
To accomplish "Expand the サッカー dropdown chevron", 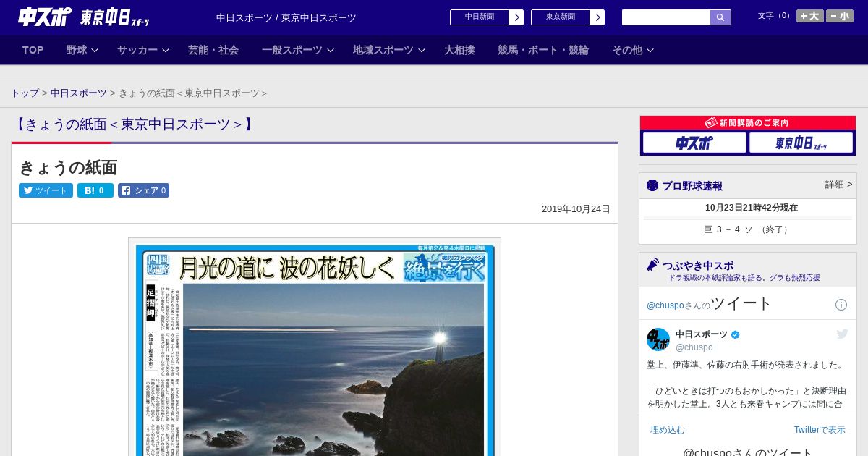I will click(166, 50).
